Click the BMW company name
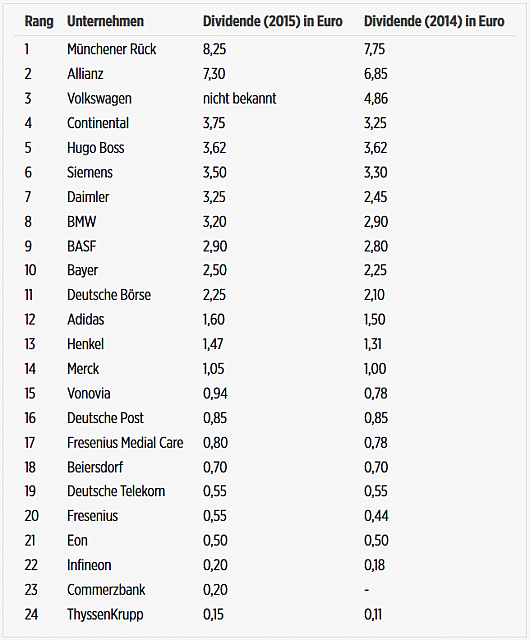530x640 pixels. (82, 222)
